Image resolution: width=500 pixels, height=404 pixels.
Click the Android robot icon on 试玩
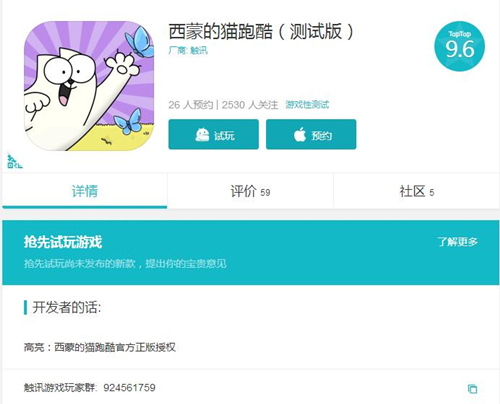(202, 135)
